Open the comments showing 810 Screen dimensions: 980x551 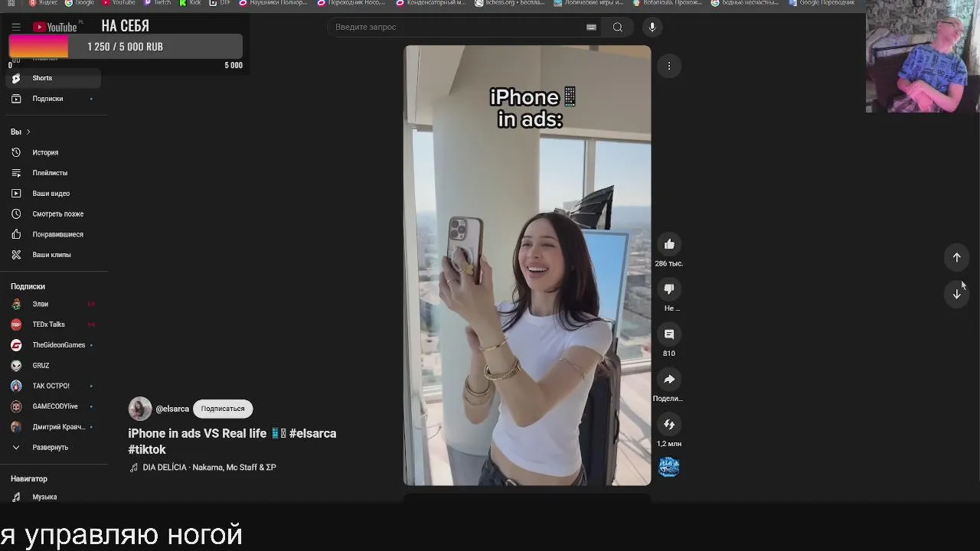click(x=669, y=334)
